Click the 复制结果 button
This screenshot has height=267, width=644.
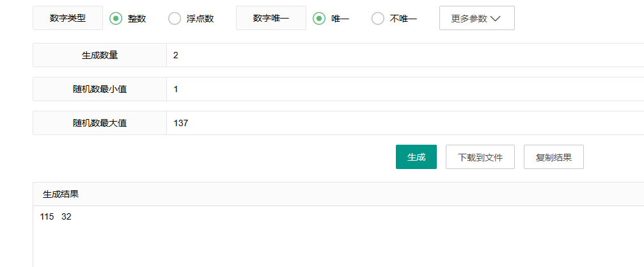tap(554, 157)
